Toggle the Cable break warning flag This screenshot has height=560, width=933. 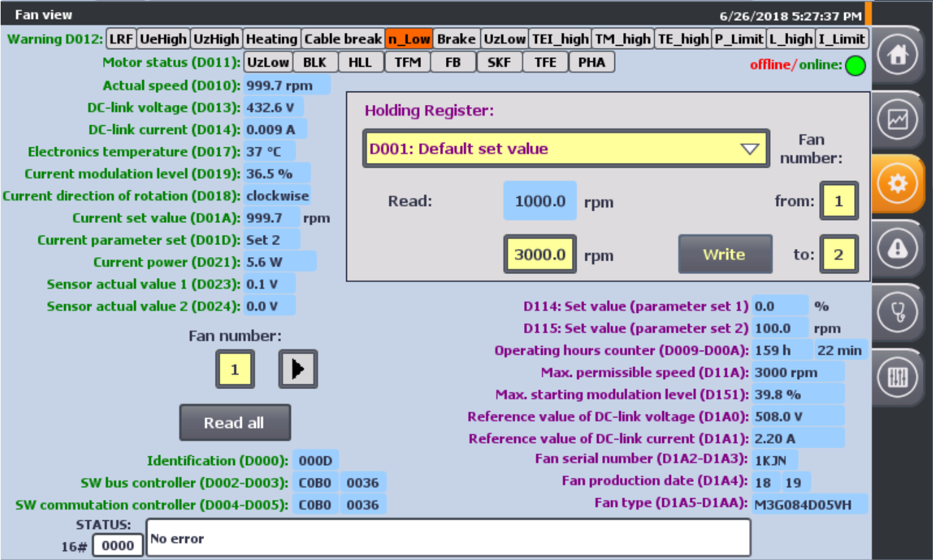(343, 39)
